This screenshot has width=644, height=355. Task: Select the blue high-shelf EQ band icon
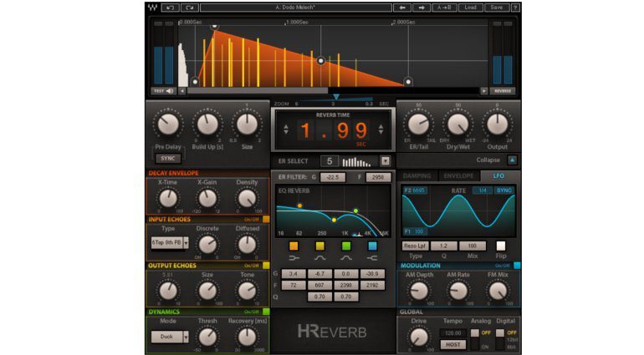coord(372,258)
